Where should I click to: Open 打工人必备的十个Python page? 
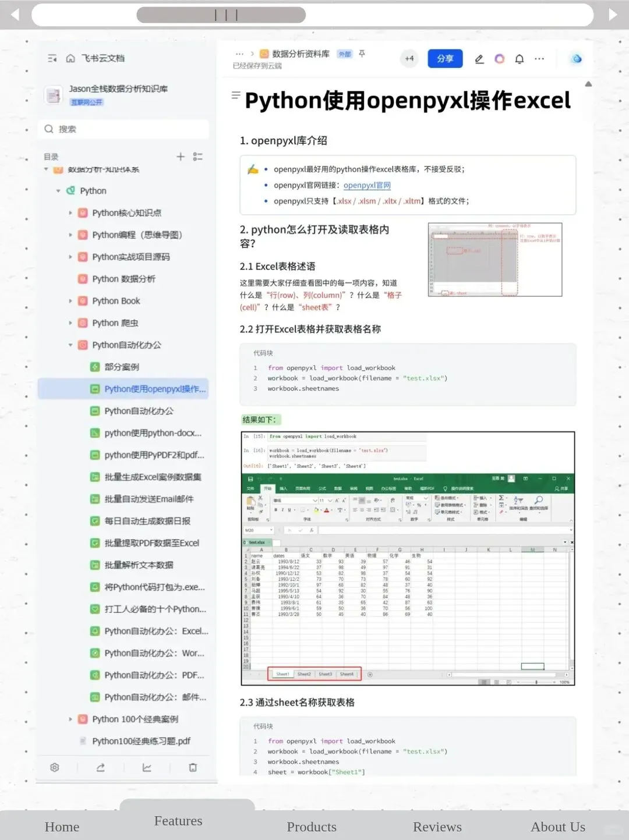(155, 609)
